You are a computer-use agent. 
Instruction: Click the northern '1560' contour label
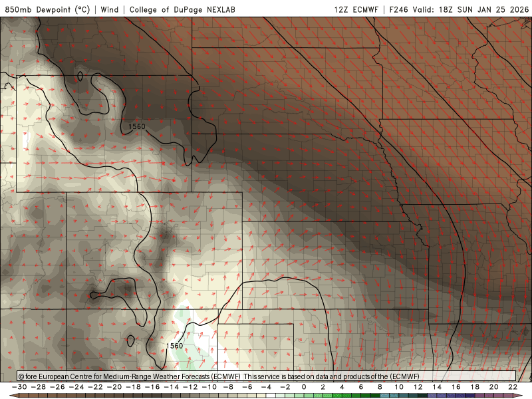(x=137, y=126)
